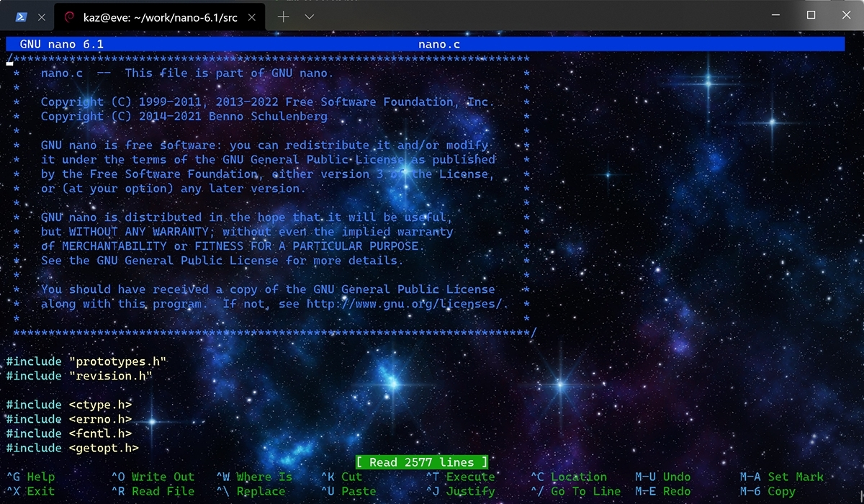The image size is (864, 504).
Task: Click the #include "prototypes.h" line
Action: tap(86, 361)
